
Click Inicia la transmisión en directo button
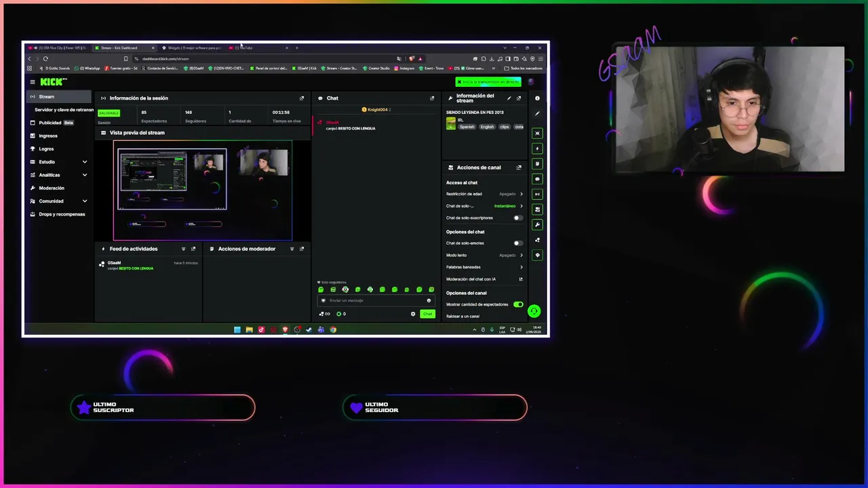coord(488,82)
